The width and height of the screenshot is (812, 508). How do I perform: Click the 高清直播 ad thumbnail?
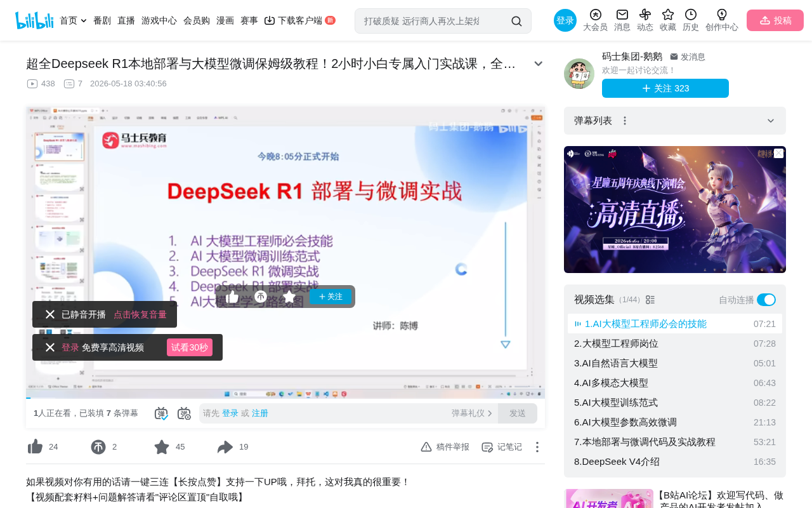point(675,210)
